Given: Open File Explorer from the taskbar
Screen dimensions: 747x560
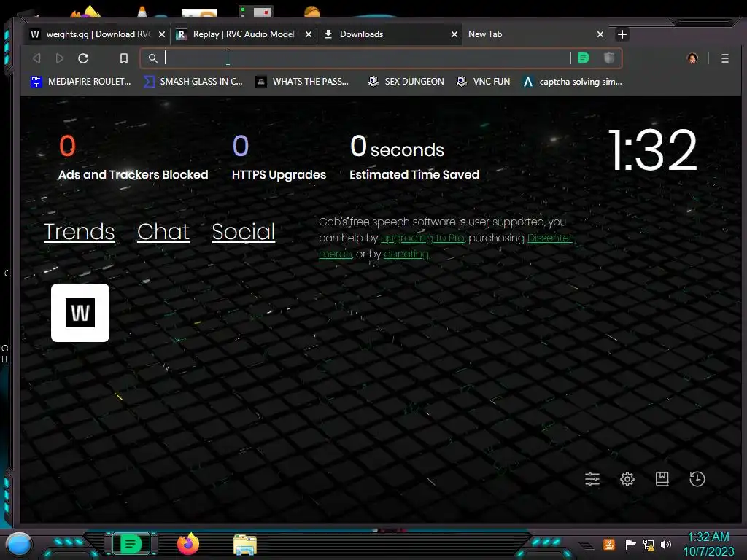Looking at the screenshot, I should pos(245,545).
